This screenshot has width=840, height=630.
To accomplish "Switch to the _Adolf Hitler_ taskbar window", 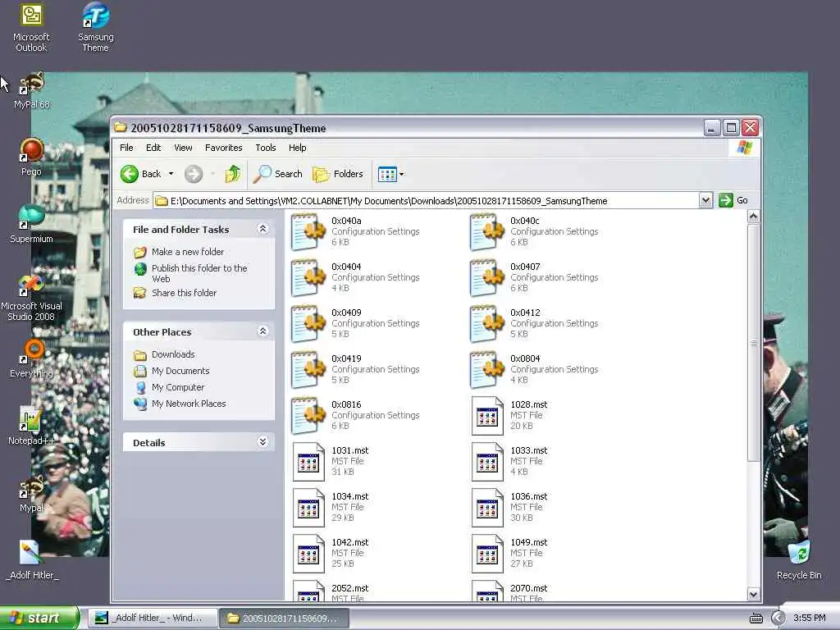I will point(152,619).
